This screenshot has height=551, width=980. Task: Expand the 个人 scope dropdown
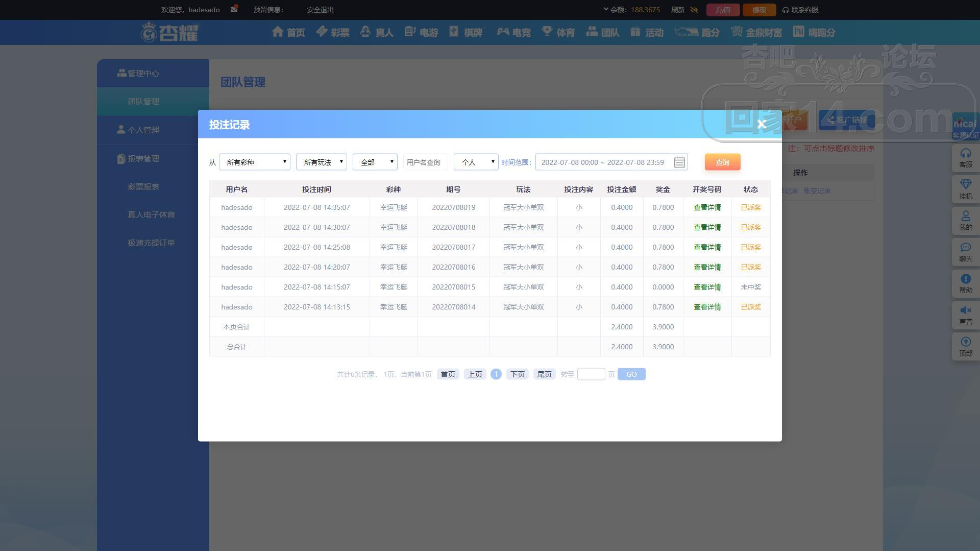click(x=476, y=162)
